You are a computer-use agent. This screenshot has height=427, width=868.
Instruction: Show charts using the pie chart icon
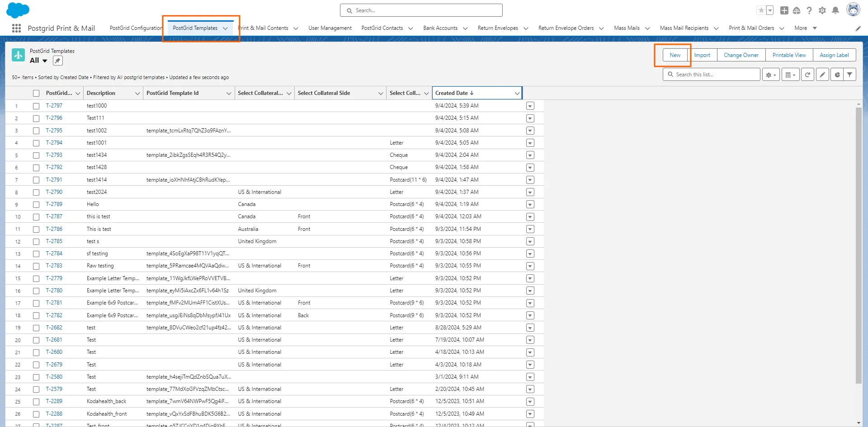[x=837, y=75]
